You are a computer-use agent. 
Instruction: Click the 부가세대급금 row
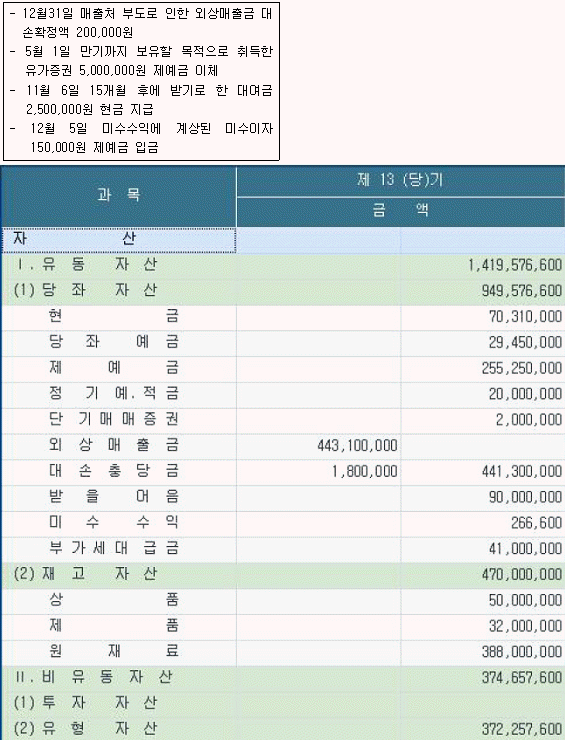(x=283, y=548)
